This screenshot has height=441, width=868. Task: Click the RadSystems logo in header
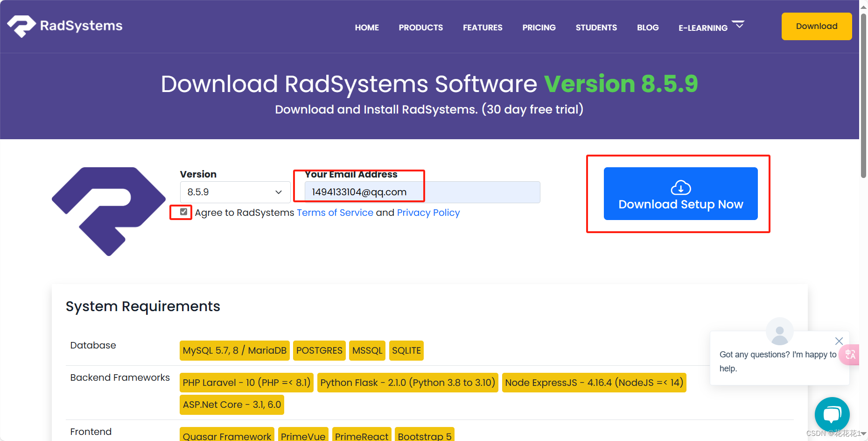[65, 26]
